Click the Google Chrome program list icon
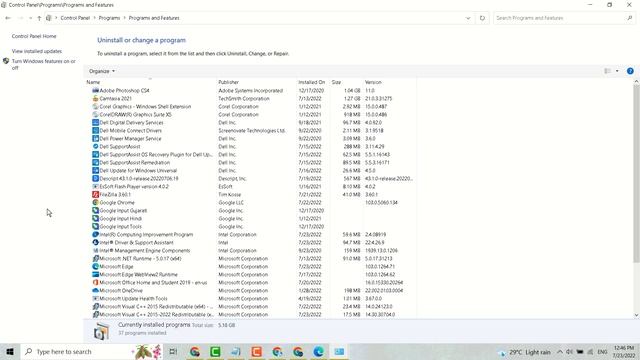The height and width of the screenshot is (360, 640). (96, 202)
